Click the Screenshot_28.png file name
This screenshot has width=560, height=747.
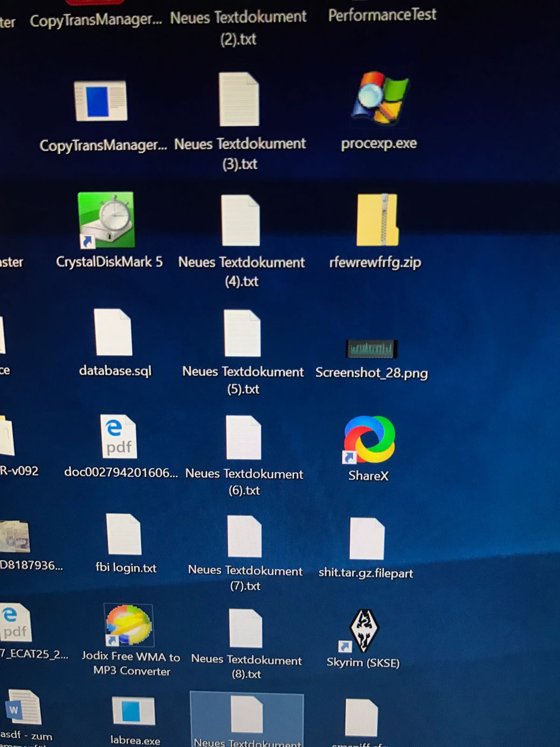click(371, 373)
